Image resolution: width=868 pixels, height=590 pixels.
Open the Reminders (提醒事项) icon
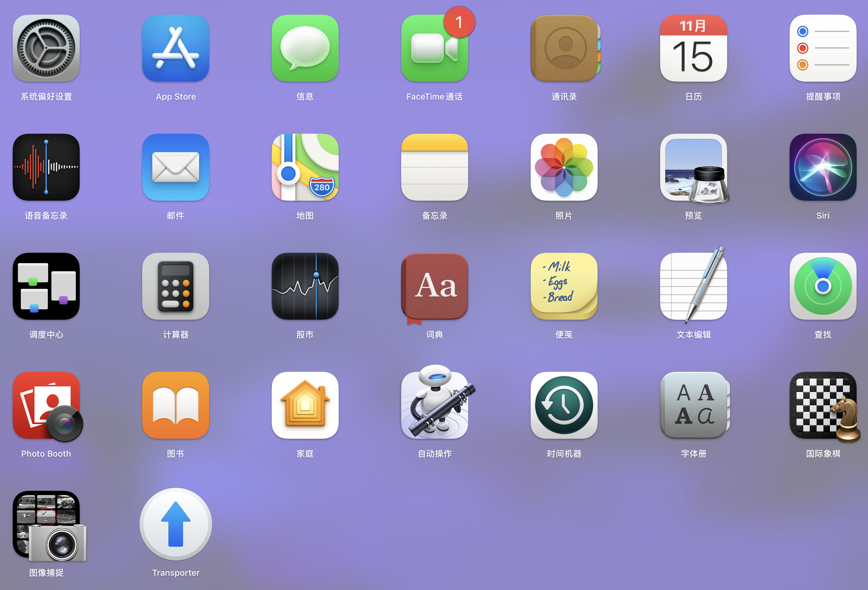[823, 48]
